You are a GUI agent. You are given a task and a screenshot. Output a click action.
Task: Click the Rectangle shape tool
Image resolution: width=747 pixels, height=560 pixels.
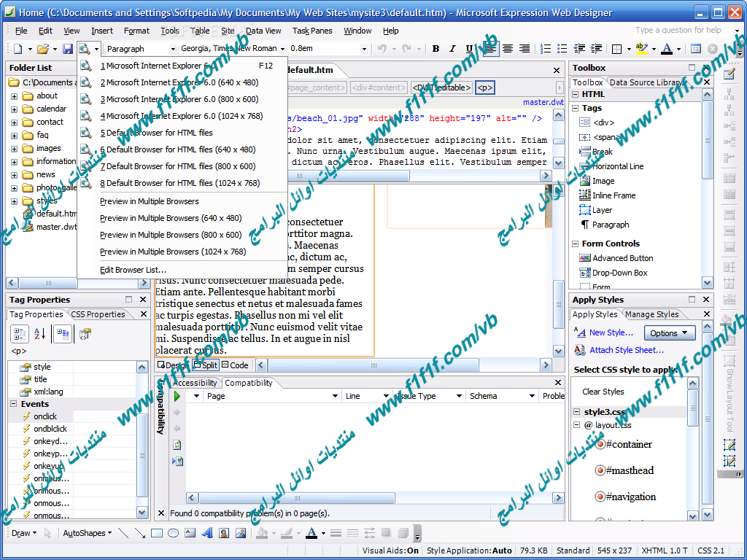coord(156,533)
